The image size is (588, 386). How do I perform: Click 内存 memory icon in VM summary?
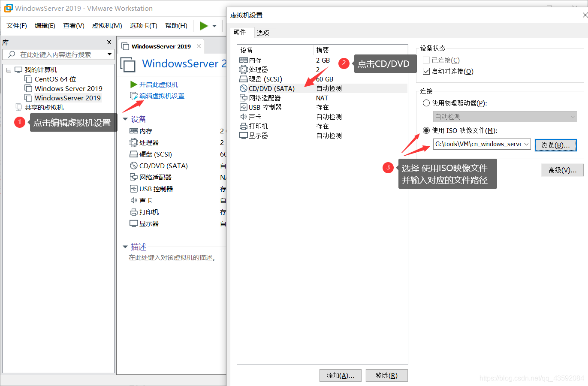[x=133, y=131]
